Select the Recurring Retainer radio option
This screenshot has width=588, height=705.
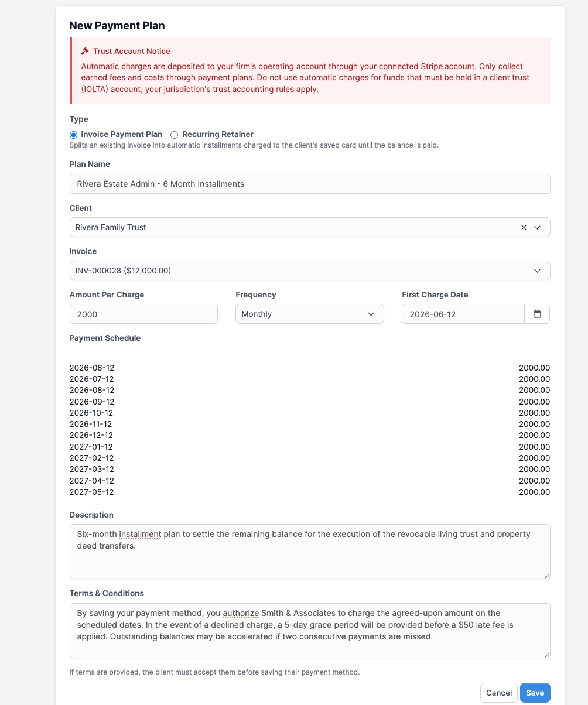(174, 135)
